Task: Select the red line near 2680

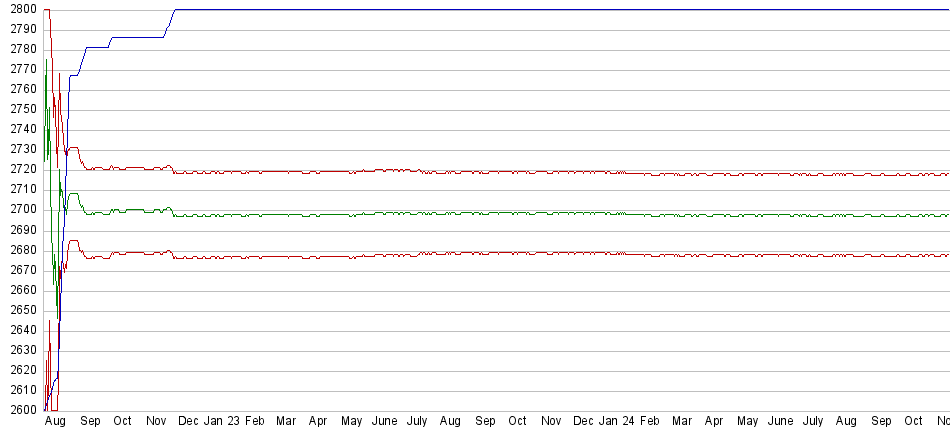Action: (500, 254)
